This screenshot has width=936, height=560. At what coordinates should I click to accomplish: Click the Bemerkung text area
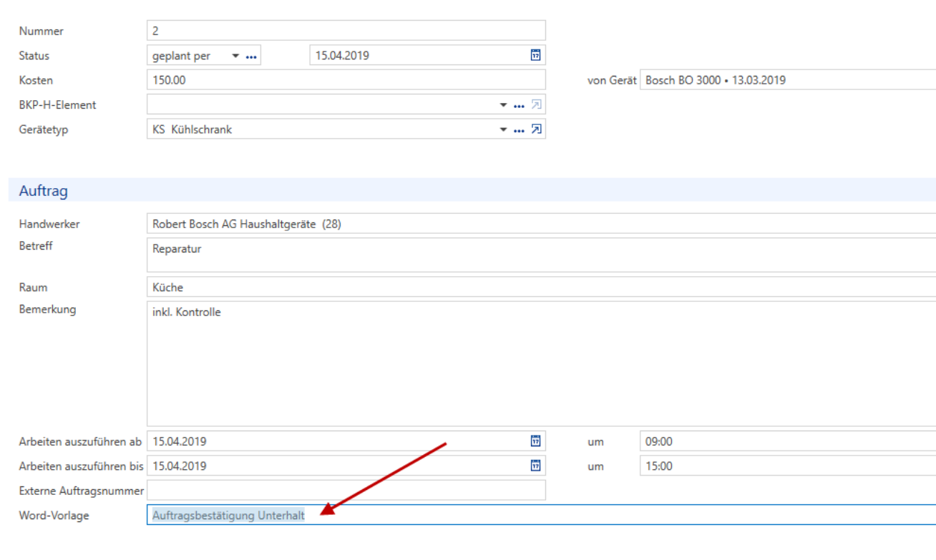541,364
